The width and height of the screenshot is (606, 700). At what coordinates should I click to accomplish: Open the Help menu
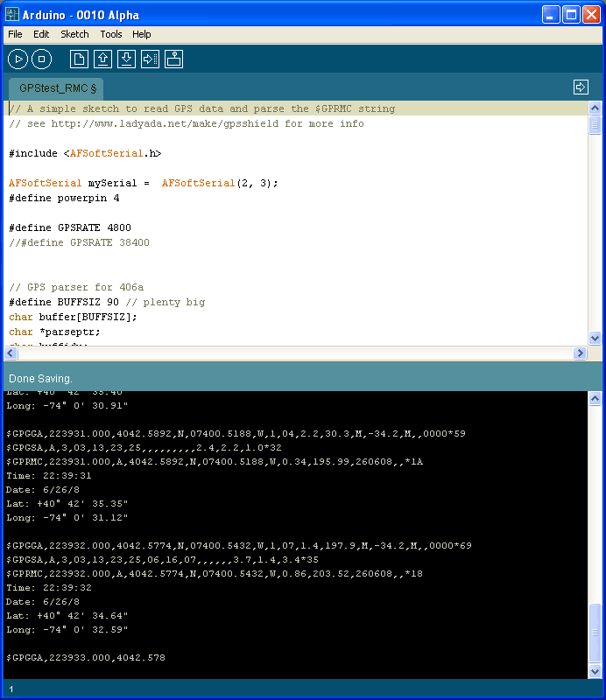[142, 34]
